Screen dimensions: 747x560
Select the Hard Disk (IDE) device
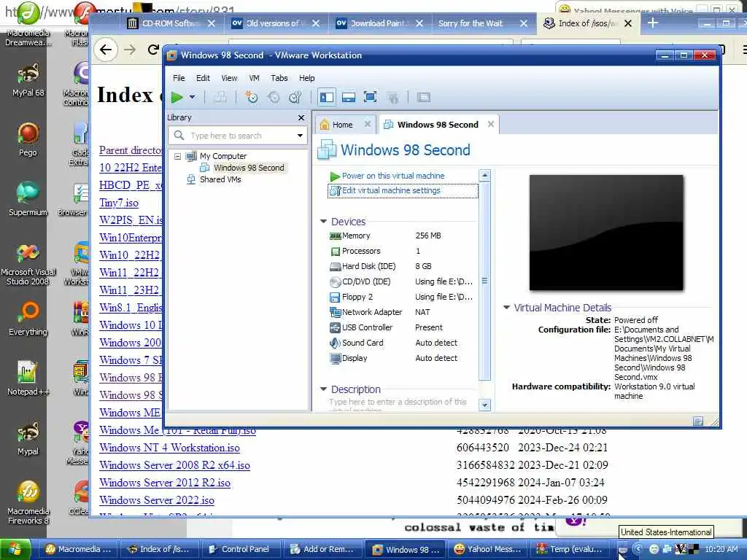click(x=402, y=266)
